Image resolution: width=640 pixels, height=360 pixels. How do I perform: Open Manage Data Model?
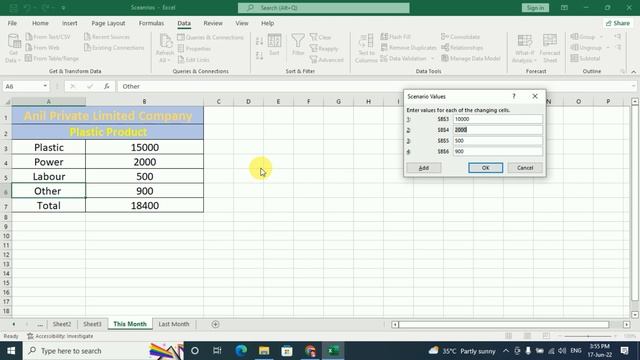coord(471,58)
